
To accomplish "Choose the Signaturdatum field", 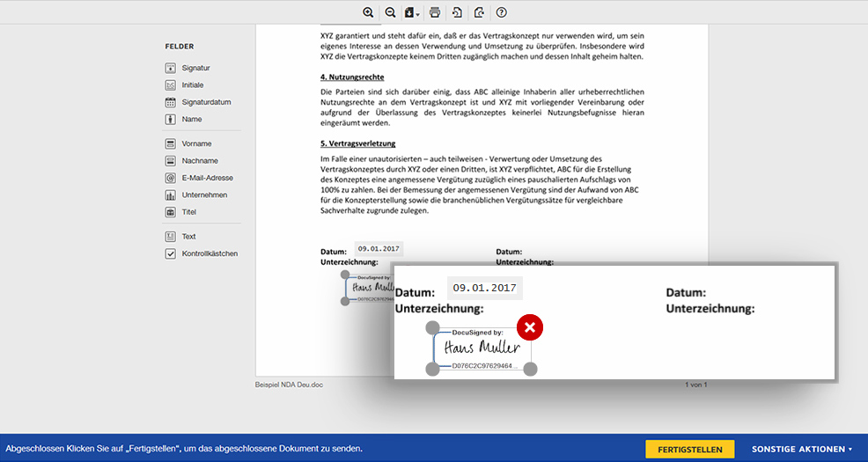I will (x=206, y=102).
